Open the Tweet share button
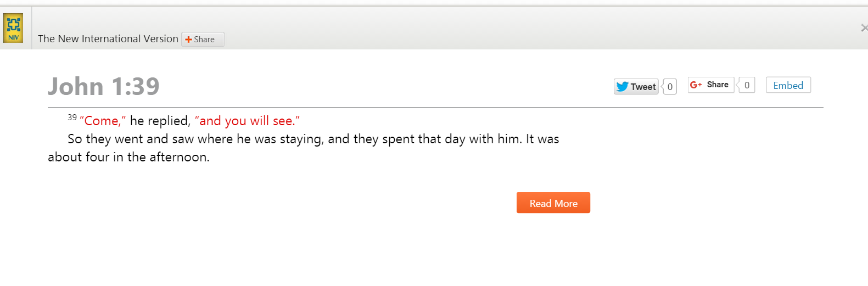This screenshot has height=286, width=868. tap(636, 87)
